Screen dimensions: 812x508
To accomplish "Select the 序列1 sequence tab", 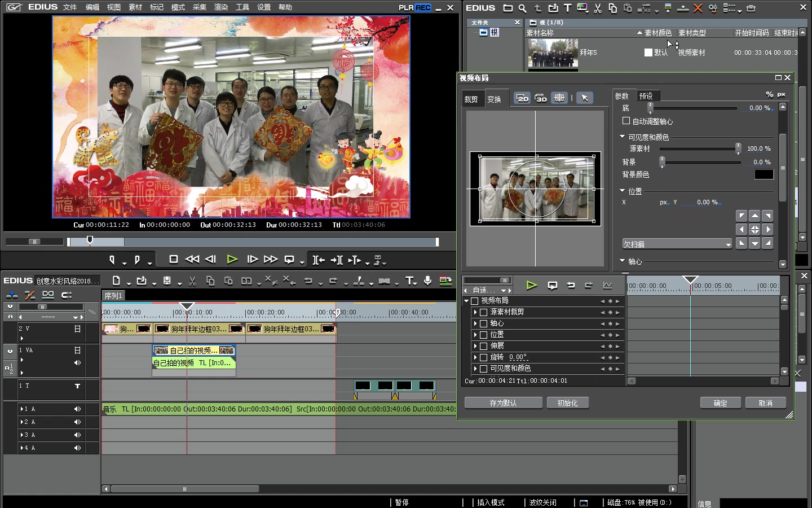I will point(113,295).
